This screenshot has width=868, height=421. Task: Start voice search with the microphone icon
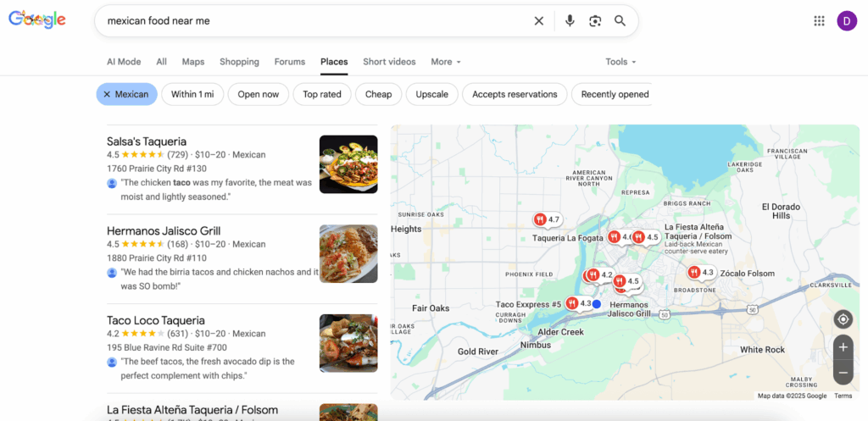click(x=570, y=21)
